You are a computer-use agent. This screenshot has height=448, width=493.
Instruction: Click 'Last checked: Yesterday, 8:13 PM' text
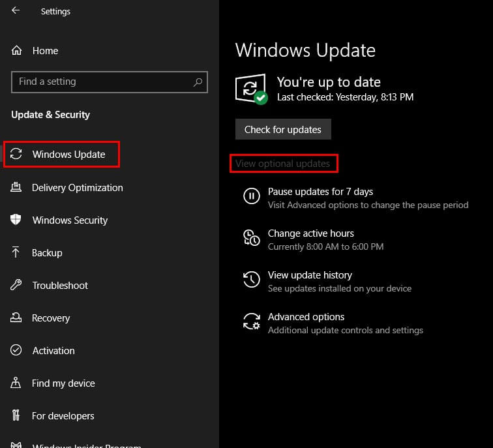point(345,97)
